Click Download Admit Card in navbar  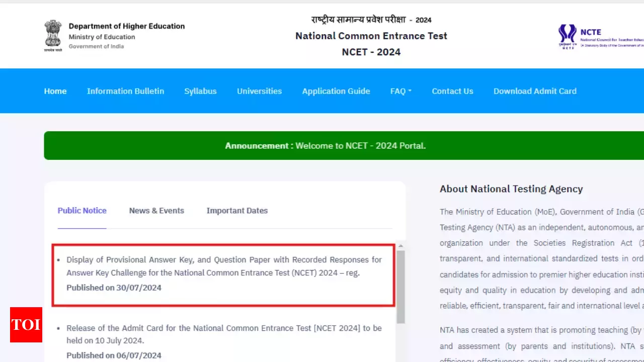click(x=535, y=91)
